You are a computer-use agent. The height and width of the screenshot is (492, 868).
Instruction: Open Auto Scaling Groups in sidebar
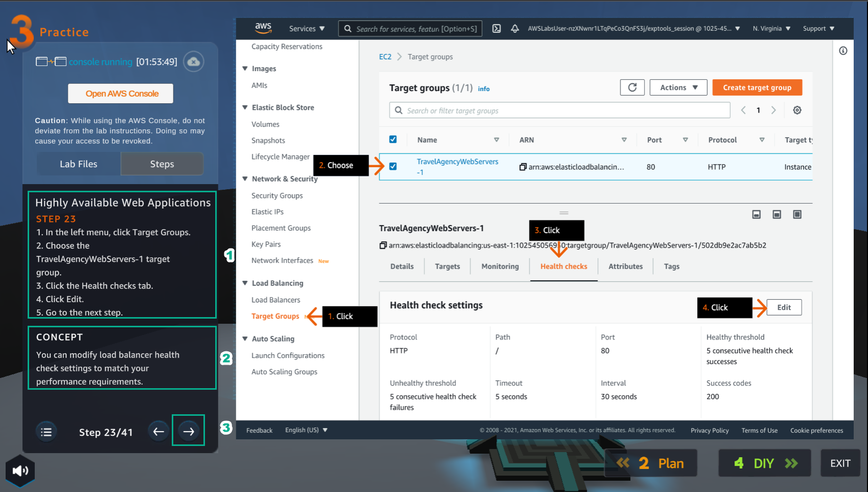coord(284,372)
